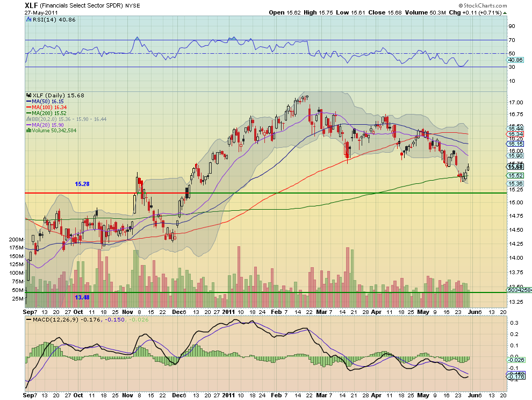Click the RSI 30 oversold axis label
The image size is (532, 400).
coord(512,67)
